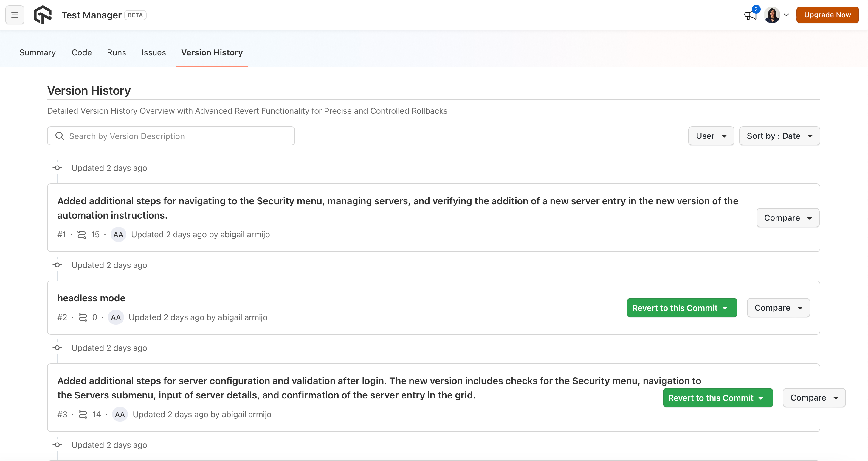
Task: Click AA avatar on version #1
Action: (118, 234)
